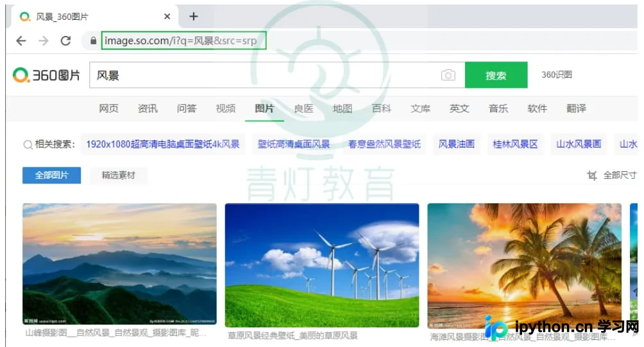Open camera image search icon in search box

coord(448,75)
